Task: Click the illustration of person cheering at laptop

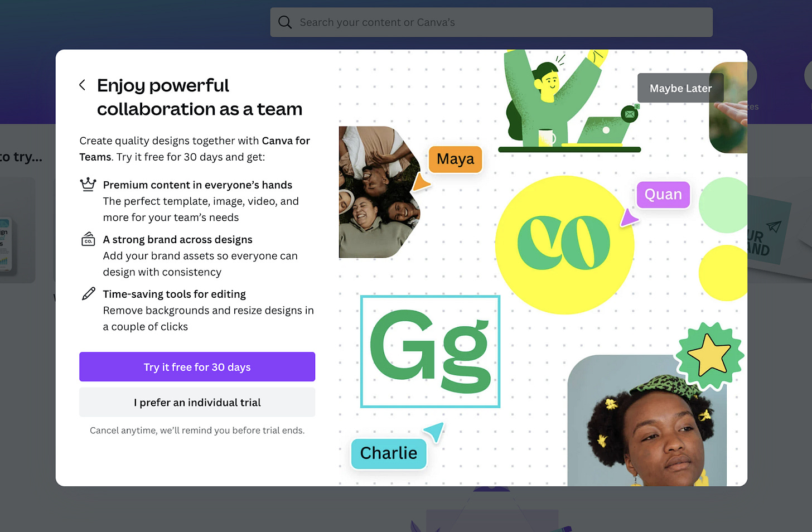Action: point(569,100)
